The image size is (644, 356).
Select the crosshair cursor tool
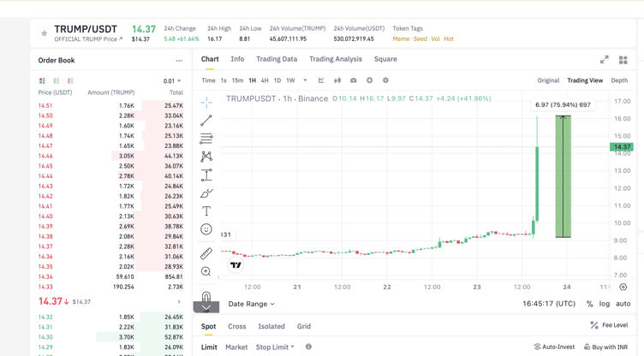tap(206, 102)
